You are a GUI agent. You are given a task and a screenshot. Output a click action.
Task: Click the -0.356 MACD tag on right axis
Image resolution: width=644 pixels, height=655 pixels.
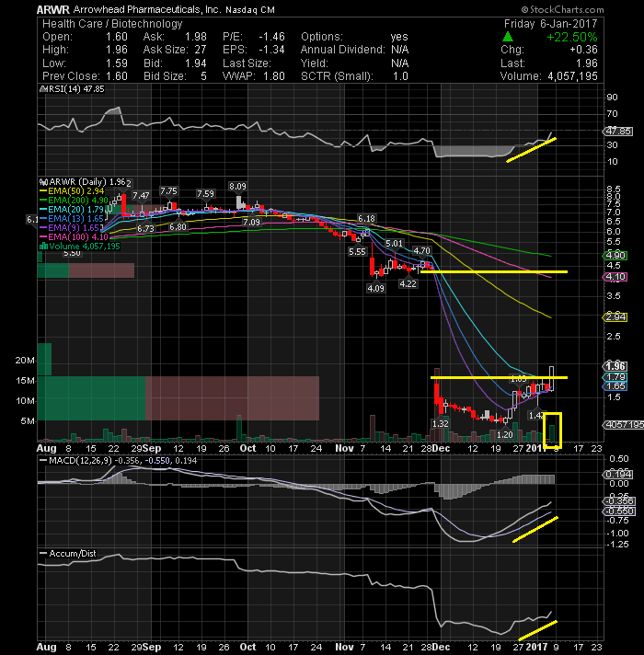pos(619,500)
